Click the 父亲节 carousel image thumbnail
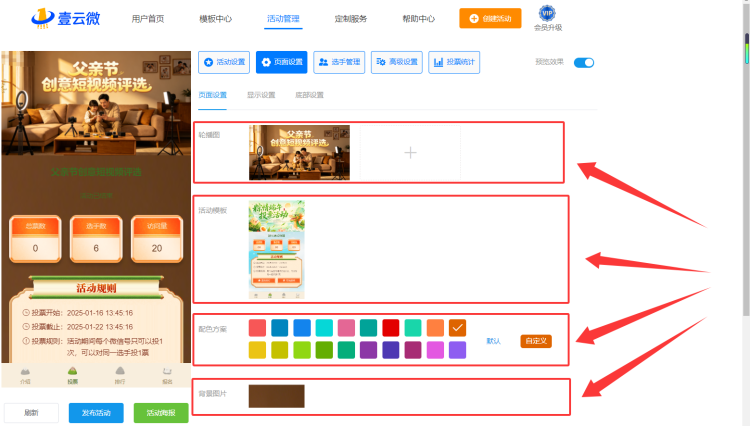 [x=299, y=153]
